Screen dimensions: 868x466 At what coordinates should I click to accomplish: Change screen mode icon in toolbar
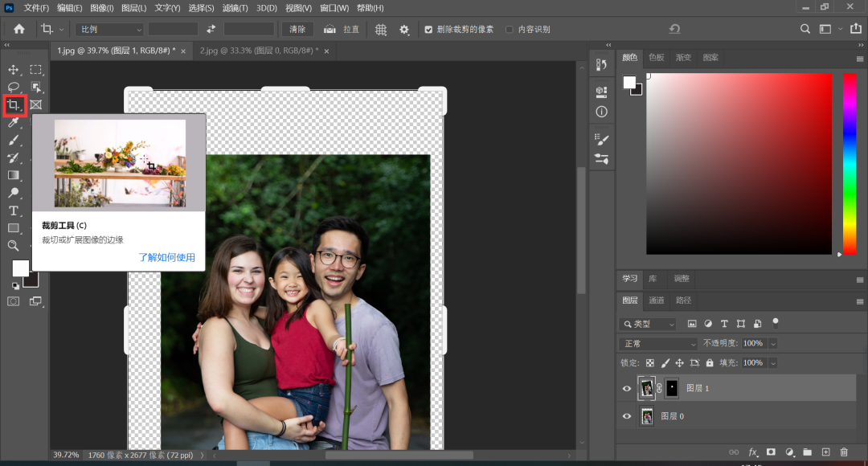35,301
